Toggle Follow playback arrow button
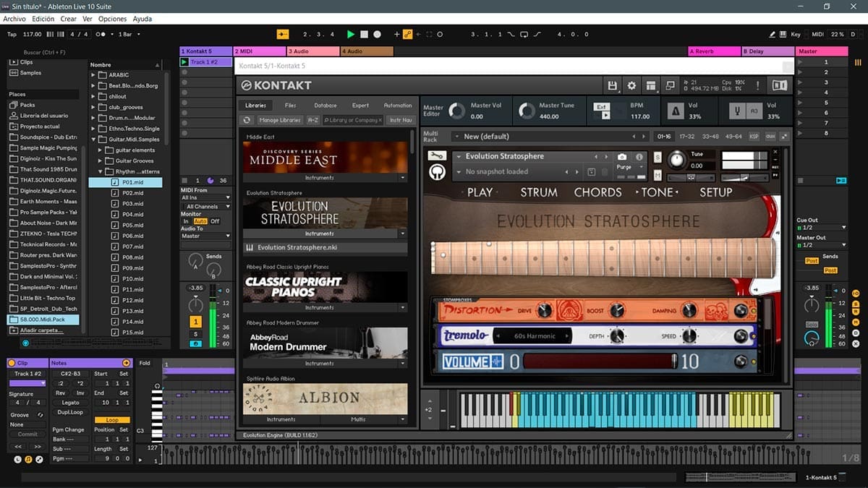Image resolution: width=868 pixels, height=488 pixels. [x=283, y=34]
